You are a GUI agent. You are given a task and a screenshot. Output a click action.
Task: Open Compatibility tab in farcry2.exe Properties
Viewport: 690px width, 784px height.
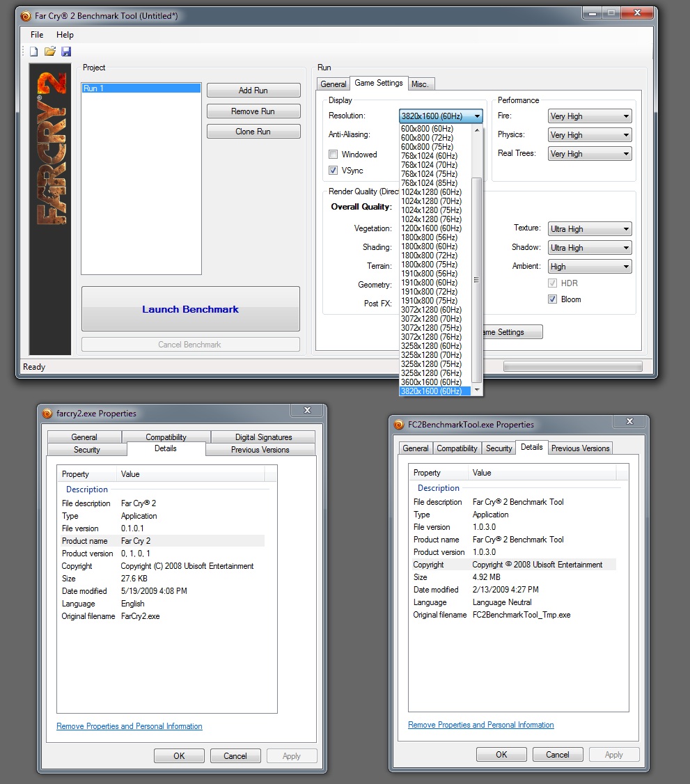166,437
